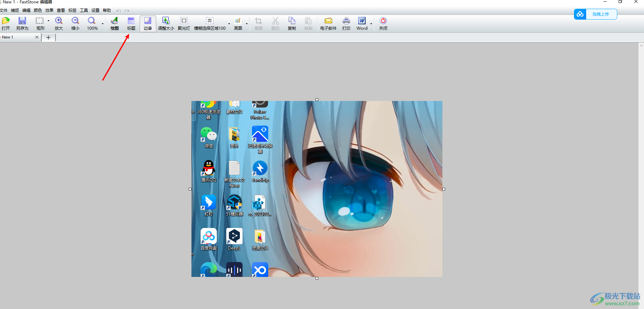Image resolution: width=644 pixels, height=309 pixels.
Task: Click the 另存为 (Save As) floppy icon
Action: (22, 21)
